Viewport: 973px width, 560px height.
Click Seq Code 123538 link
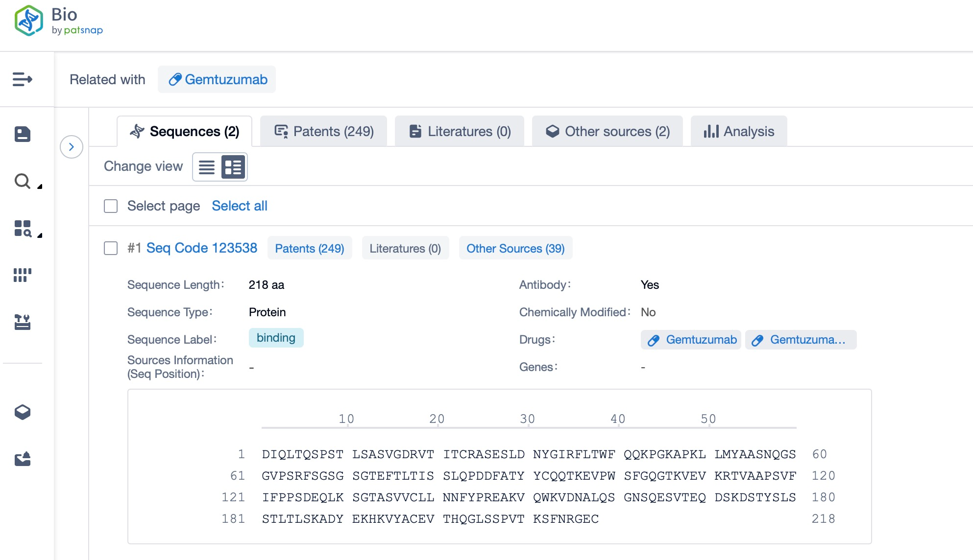[201, 248]
